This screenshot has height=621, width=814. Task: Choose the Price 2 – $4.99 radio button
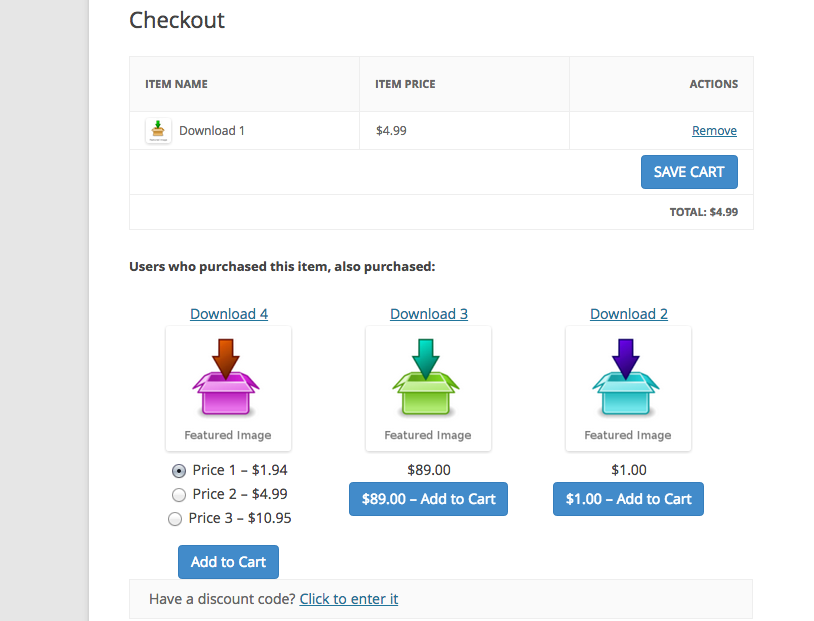pyautogui.click(x=179, y=494)
